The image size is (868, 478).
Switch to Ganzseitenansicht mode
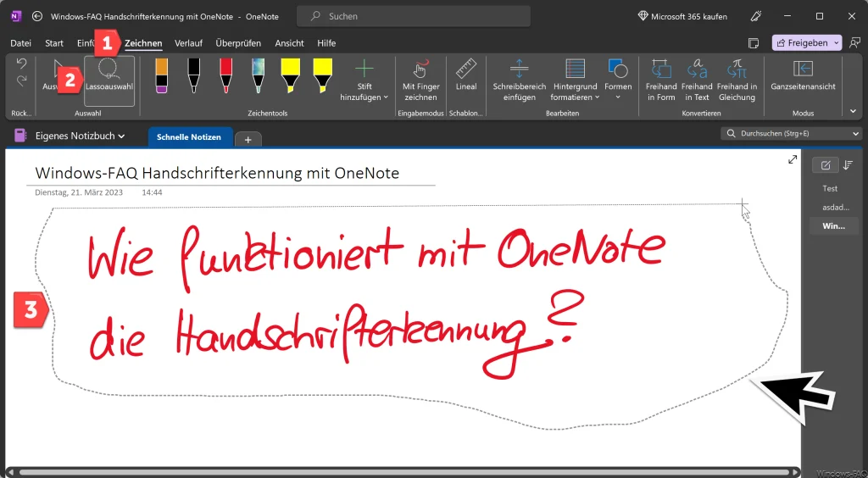point(804,75)
